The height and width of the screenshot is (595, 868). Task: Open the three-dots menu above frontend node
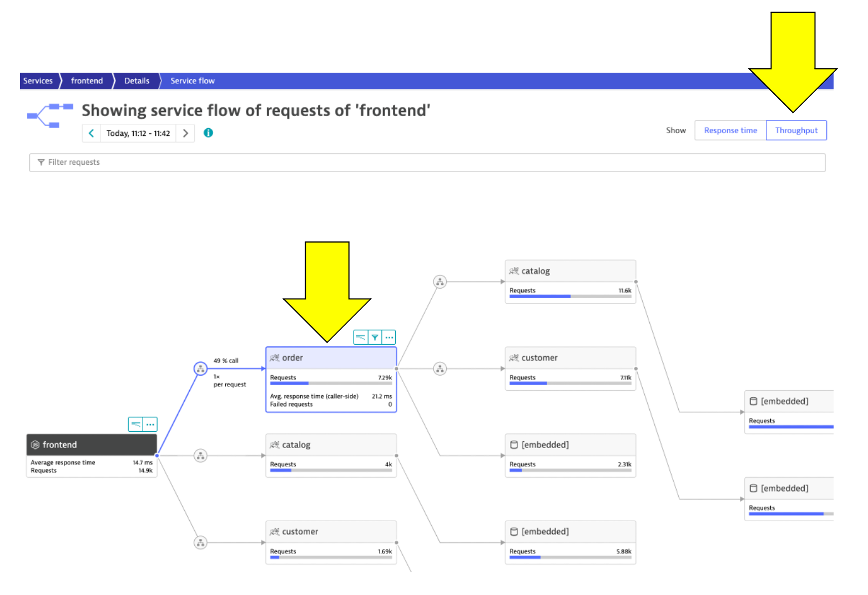[x=150, y=425]
